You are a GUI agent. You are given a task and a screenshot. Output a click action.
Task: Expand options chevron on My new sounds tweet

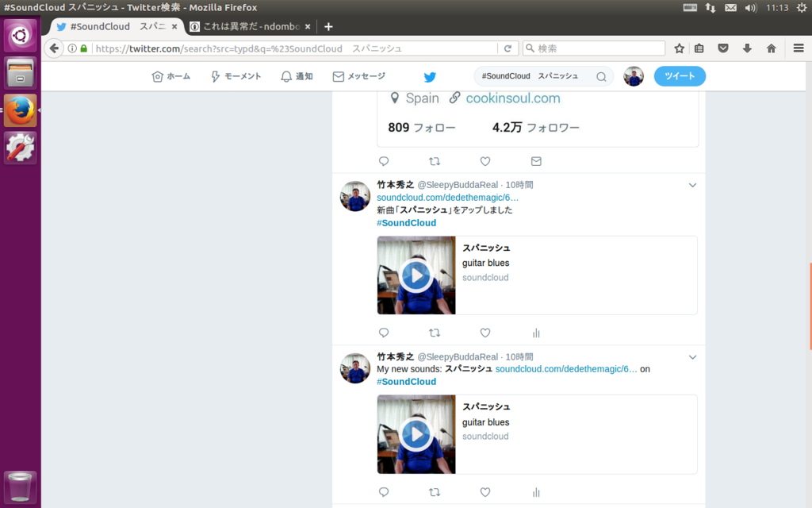pos(692,357)
